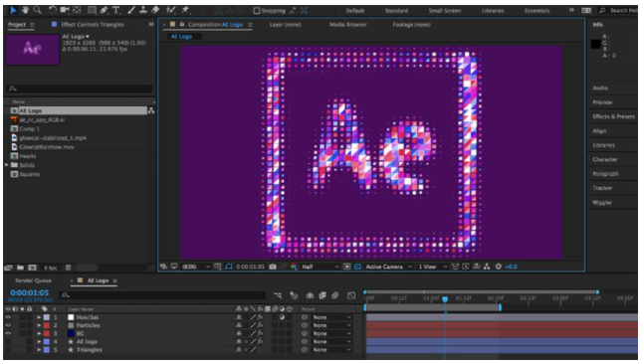Switch to the Project panel tab
644x364 pixels.
17,25
